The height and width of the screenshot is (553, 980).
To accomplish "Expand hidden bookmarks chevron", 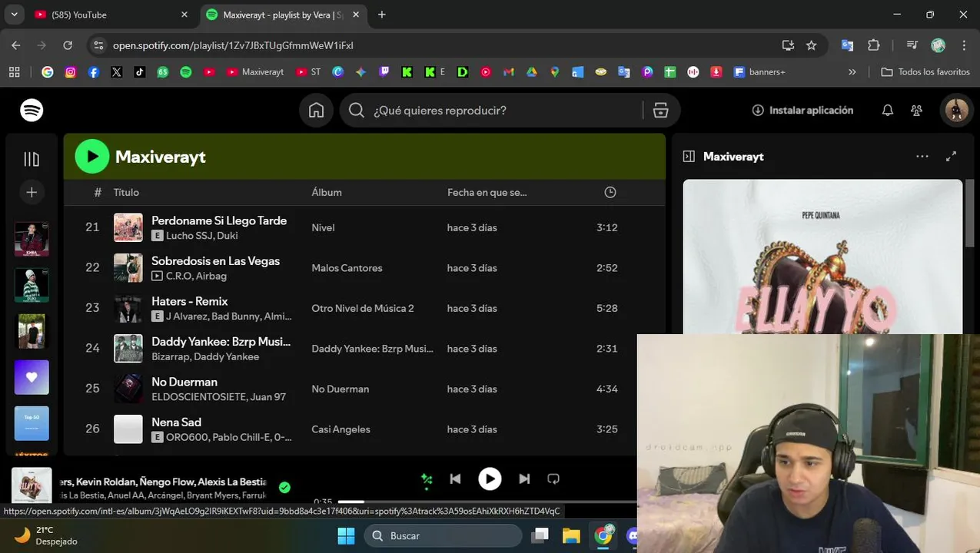I will point(852,72).
